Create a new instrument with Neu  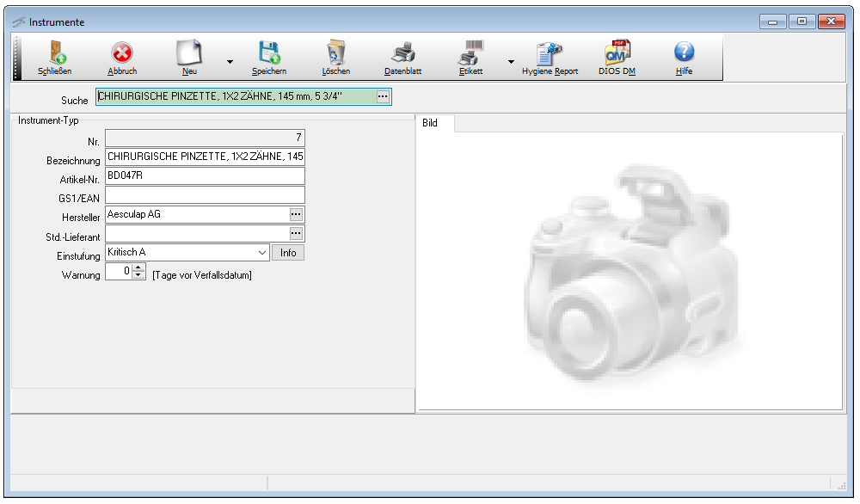[x=189, y=58]
